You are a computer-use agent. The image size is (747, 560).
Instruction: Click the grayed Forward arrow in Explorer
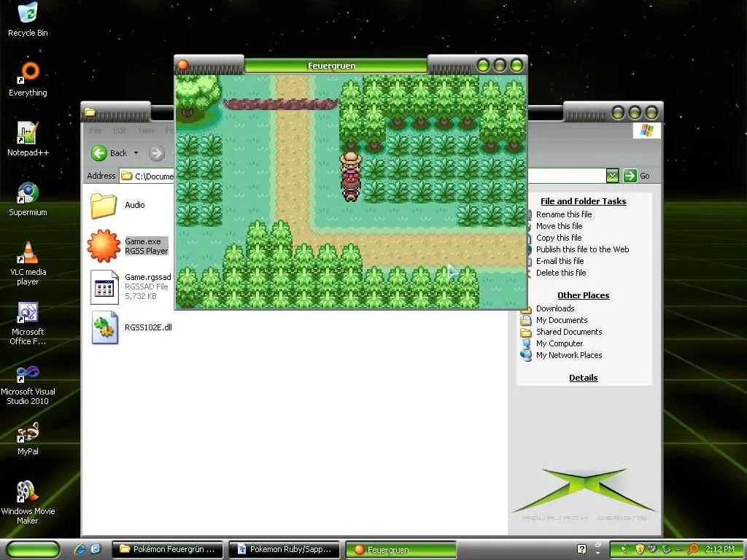(x=156, y=153)
